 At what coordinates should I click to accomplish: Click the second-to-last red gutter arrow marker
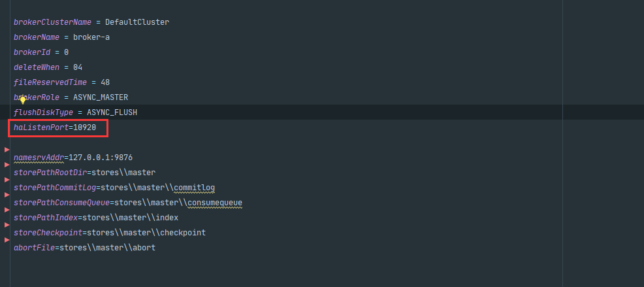(7, 225)
